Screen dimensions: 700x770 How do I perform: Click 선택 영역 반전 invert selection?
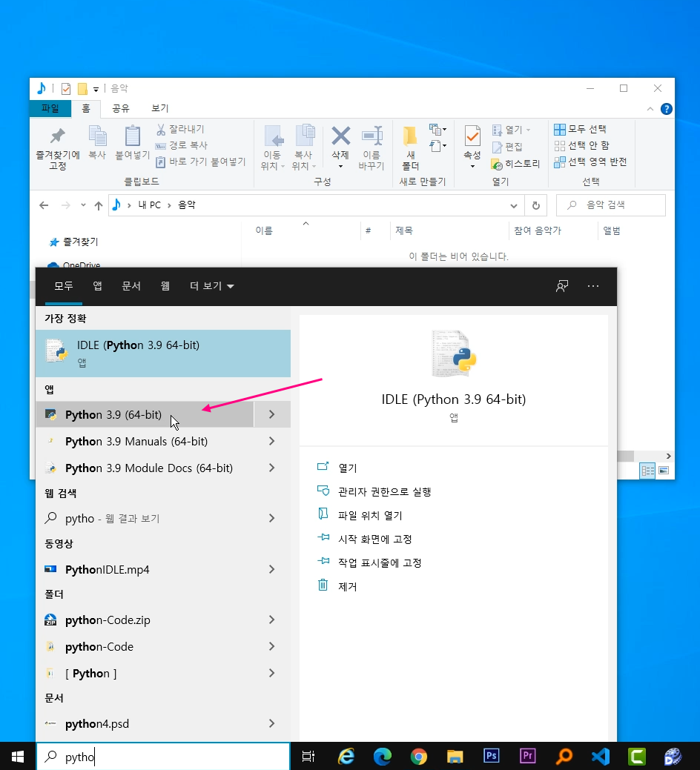tap(590, 162)
